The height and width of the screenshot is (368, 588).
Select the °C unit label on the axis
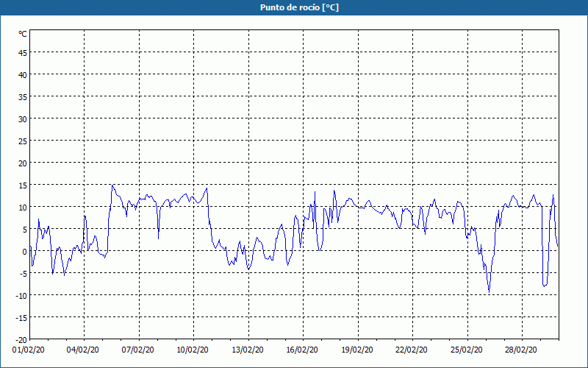click(x=23, y=34)
